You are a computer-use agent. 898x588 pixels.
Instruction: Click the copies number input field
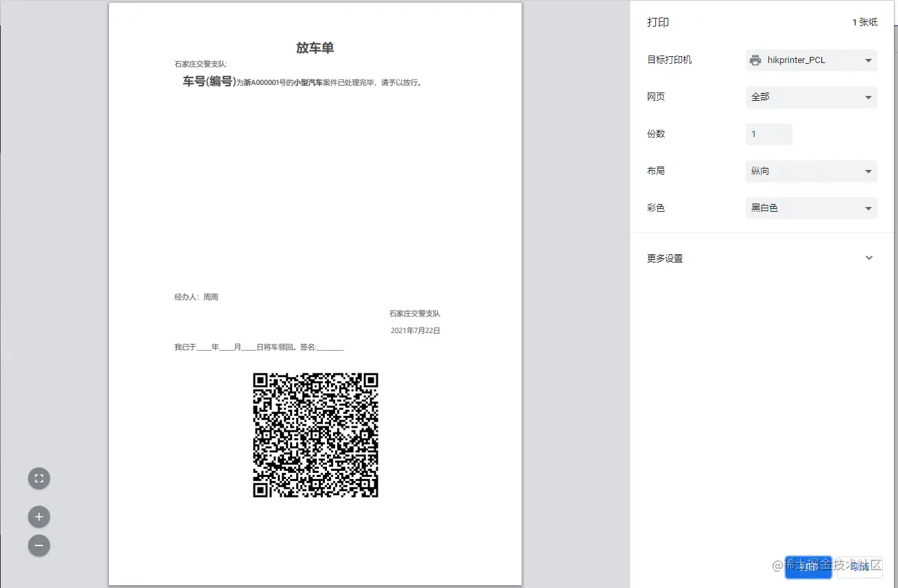click(769, 134)
